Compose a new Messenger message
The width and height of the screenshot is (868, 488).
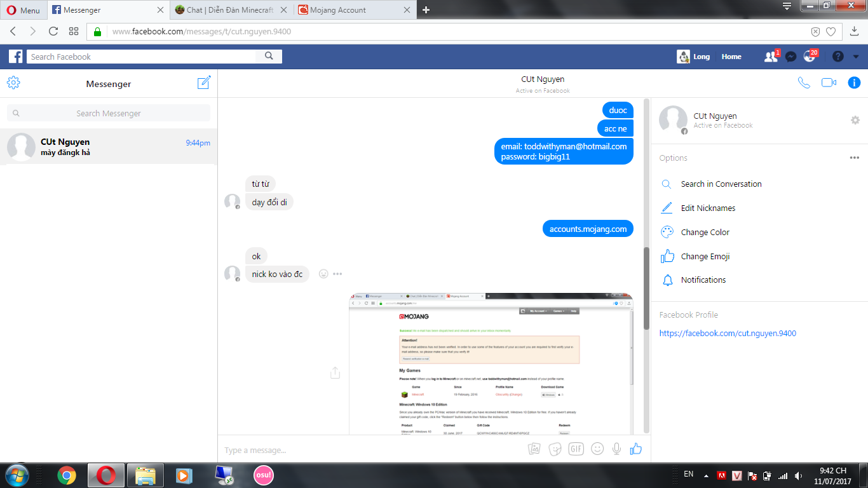click(203, 82)
